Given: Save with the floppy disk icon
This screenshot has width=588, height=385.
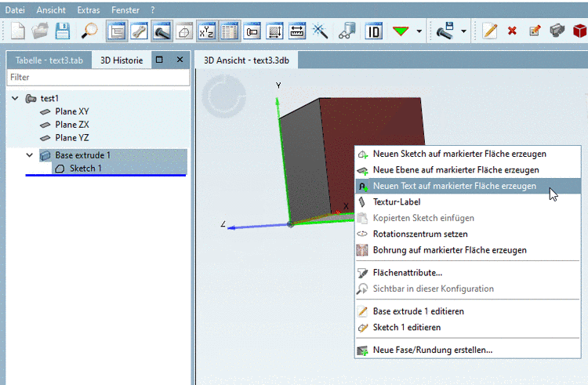Looking at the screenshot, I should [63, 31].
